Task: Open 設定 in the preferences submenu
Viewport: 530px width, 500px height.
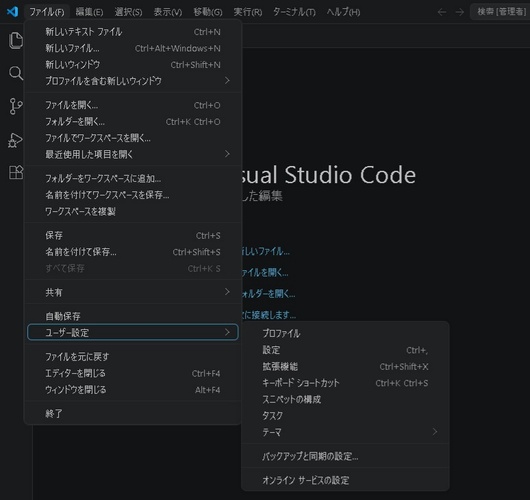Action: point(345,350)
